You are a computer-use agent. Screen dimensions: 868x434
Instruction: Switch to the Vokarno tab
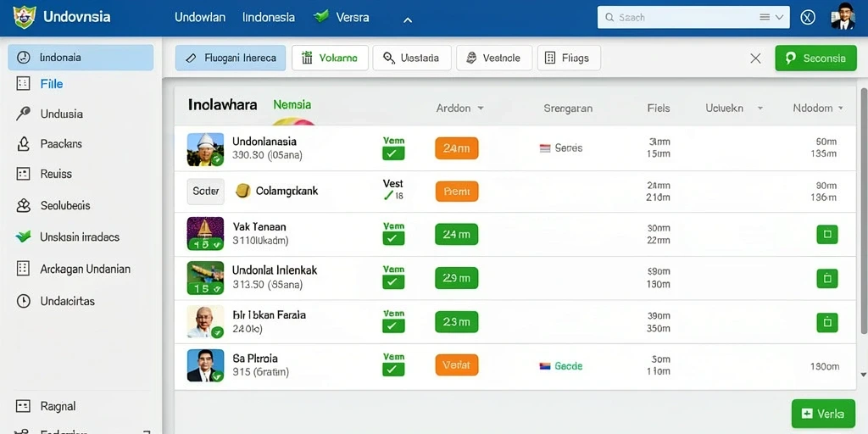tap(330, 58)
